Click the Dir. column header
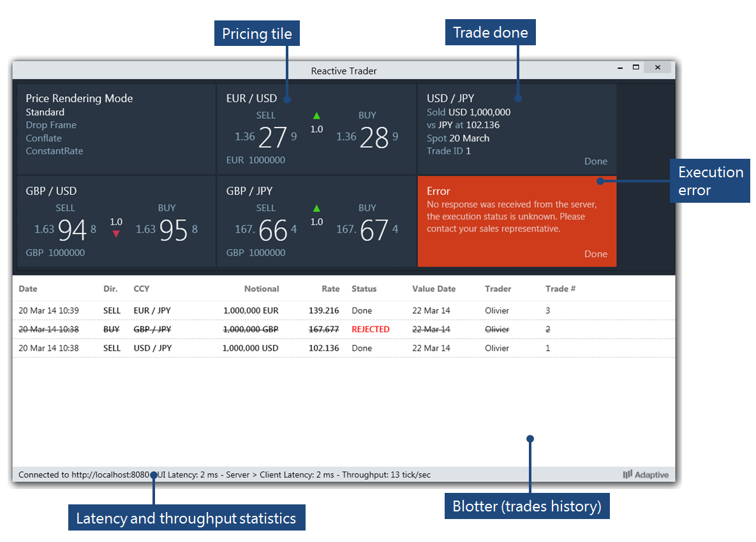Viewport: 756px width, 542px height. tap(110, 289)
